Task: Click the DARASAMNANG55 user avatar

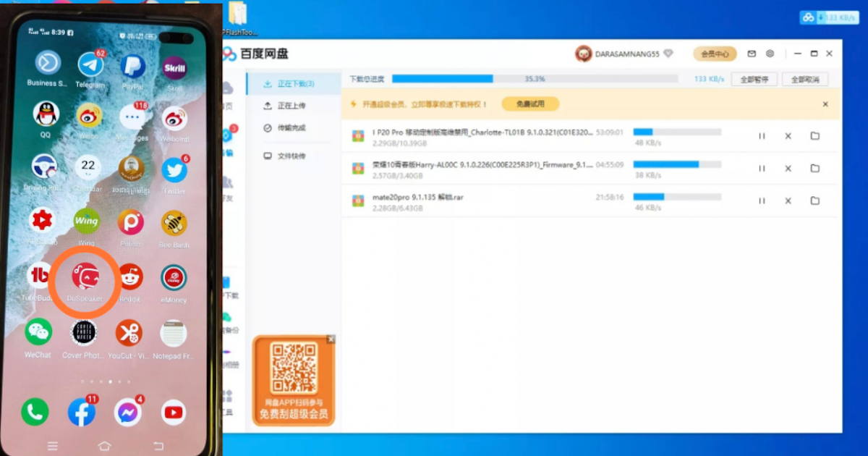Action: click(x=584, y=54)
